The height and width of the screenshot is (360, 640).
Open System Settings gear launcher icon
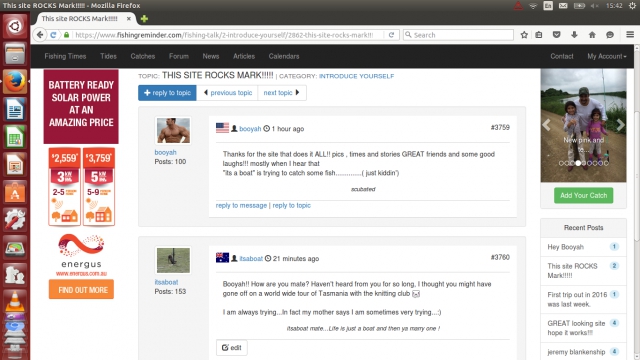pyautogui.click(x=15, y=220)
